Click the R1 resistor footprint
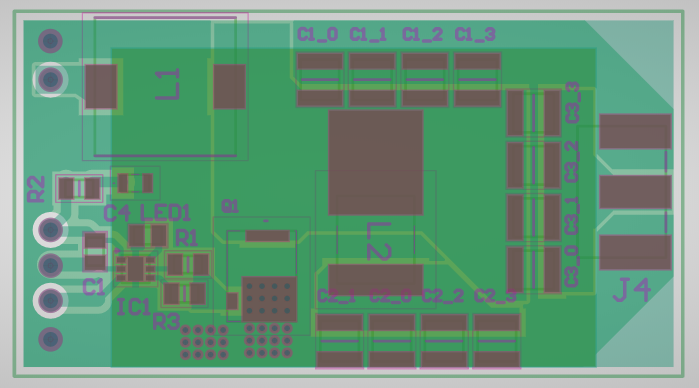The height and width of the screenshot is (388, 699). click(188, 264)
